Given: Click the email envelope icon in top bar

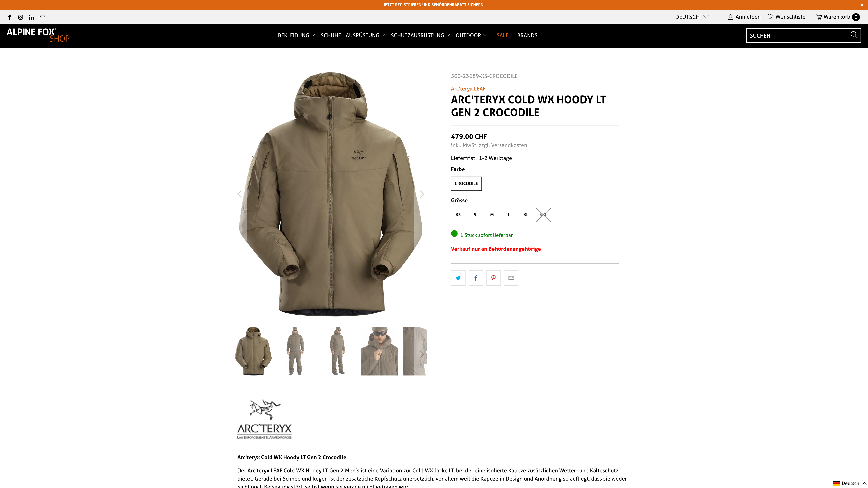Looking at the screenshot, I should click(42, 17).
